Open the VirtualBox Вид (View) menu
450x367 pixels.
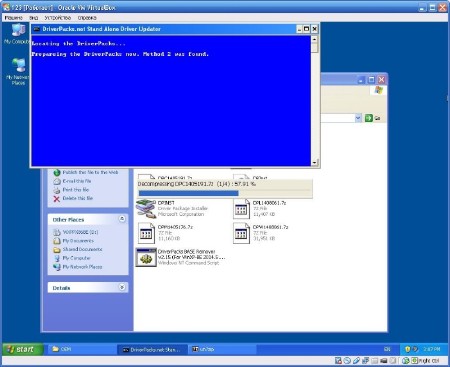[x=34, y=18]
